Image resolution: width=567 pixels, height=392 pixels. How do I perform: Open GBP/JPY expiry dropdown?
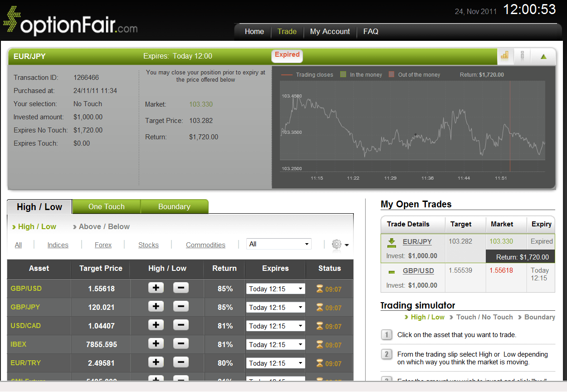pyautogui.click(x=276, y=307)
